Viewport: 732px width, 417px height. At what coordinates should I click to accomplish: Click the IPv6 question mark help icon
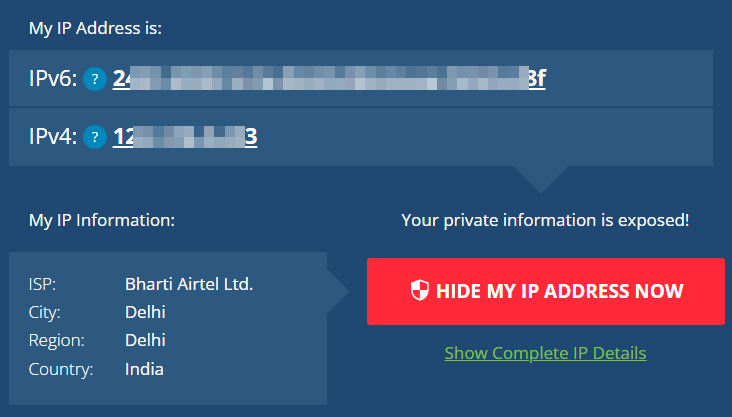coord(95,78)
